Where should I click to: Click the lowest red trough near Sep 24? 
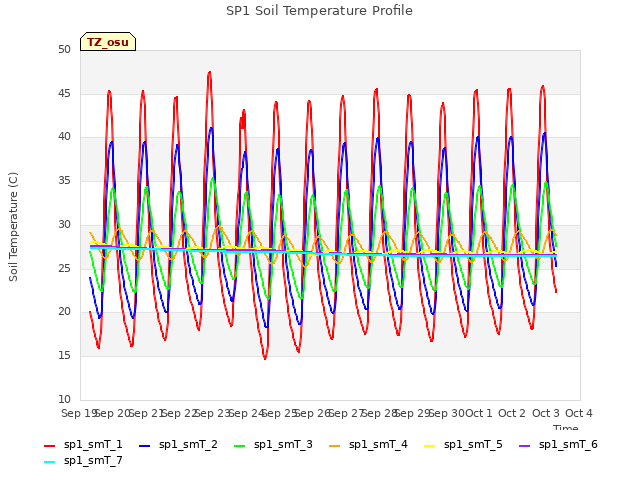pos(265,359)
